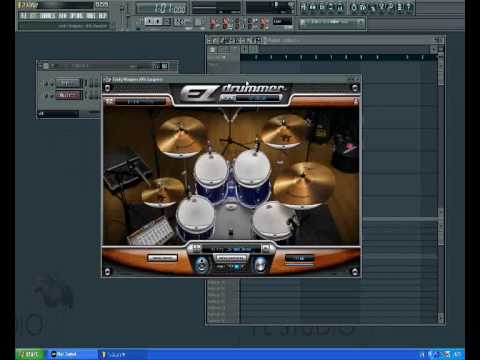The image size is (480, 360).
Task: Toggle mute LED of the first channel
Action: point(47,83)
